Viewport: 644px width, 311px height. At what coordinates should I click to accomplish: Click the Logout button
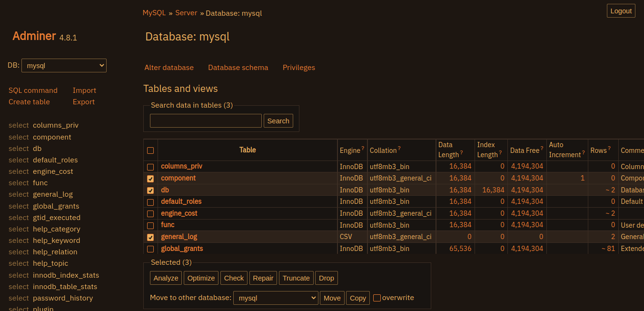[x=621, y=11]
